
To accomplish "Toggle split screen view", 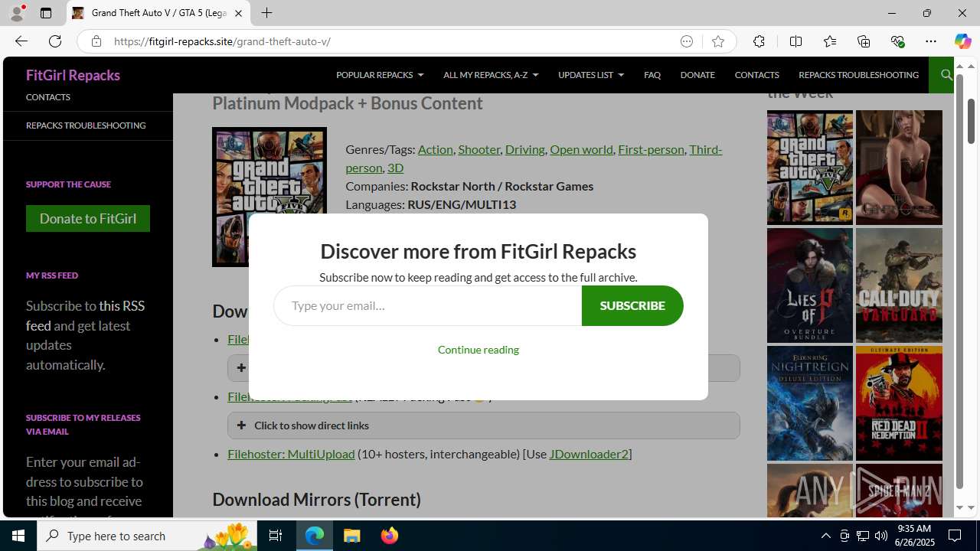I will click(x=795, y=41).
